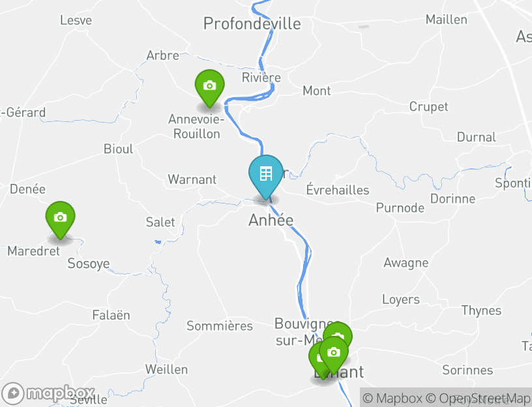532x407 pixels.
Task: Click the Purnode village label
Action: (x=400, y=208)
